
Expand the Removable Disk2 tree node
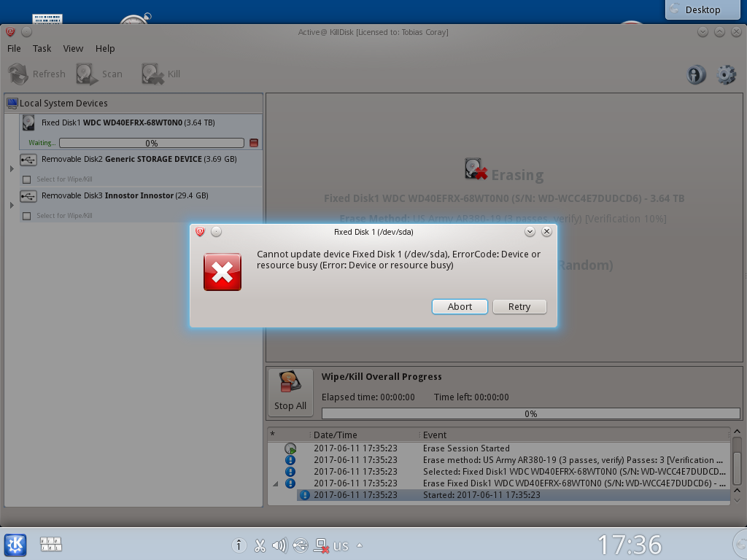12,168
